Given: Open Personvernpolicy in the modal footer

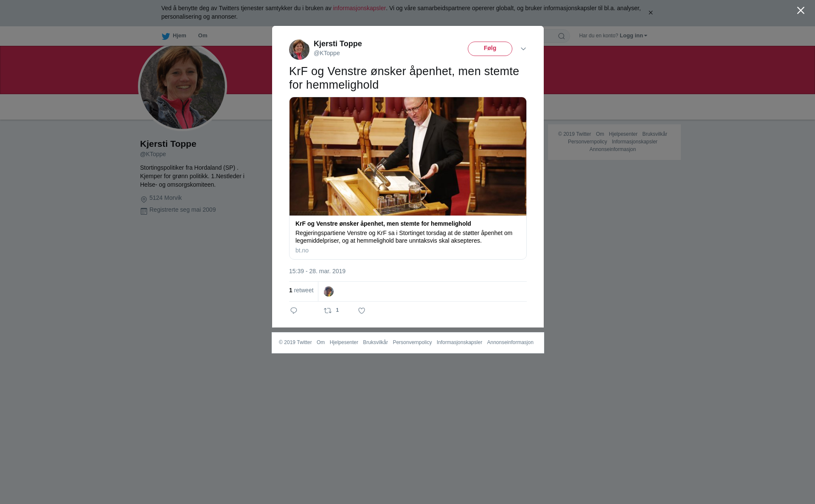Looking at the screenshot, I should [412, 342].
